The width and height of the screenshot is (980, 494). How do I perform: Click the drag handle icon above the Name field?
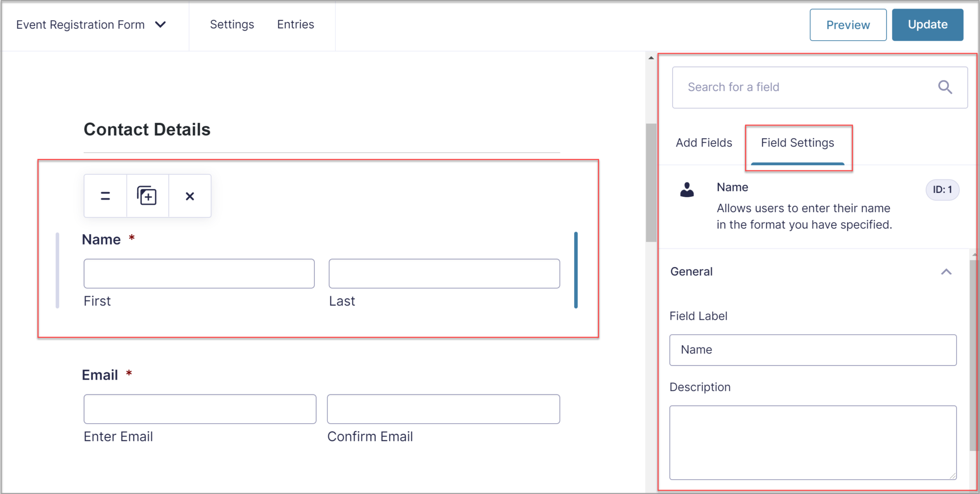click(x=105, y=196)
